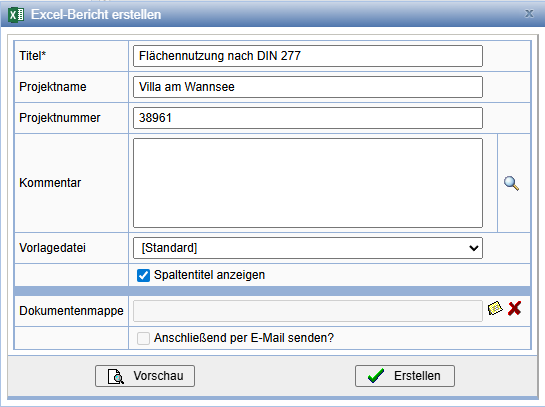Click the preview document icon on Vorschau
Image resolution: width=545 pixels, height=407 pixels.
116,376
